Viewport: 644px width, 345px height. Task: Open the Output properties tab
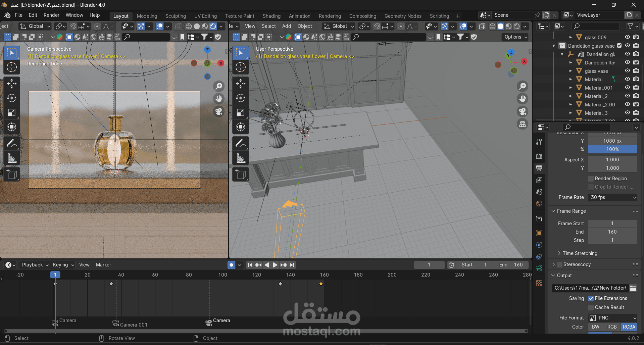coord(539,168)
